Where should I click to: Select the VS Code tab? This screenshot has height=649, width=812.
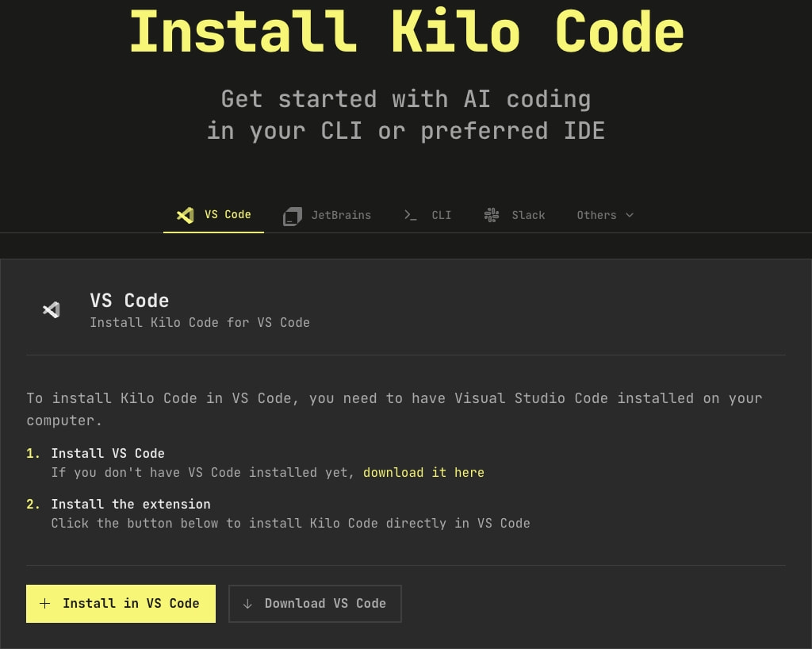point(213,215)
